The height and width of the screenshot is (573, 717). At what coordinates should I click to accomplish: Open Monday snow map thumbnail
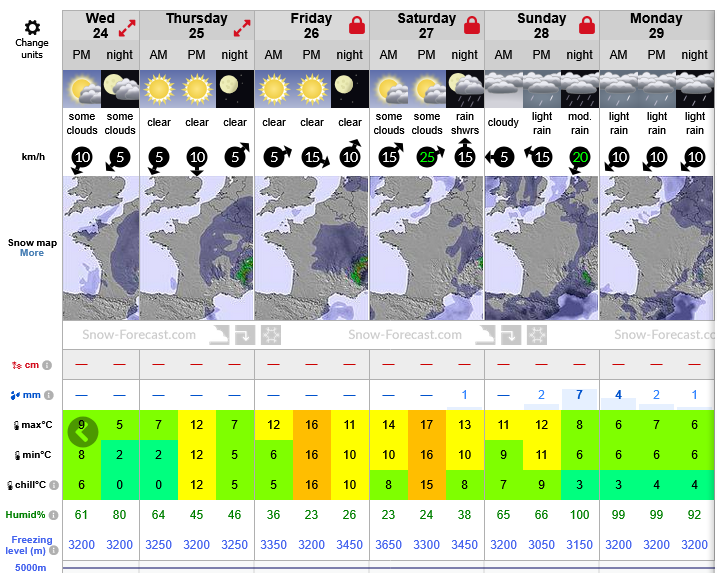657,248
